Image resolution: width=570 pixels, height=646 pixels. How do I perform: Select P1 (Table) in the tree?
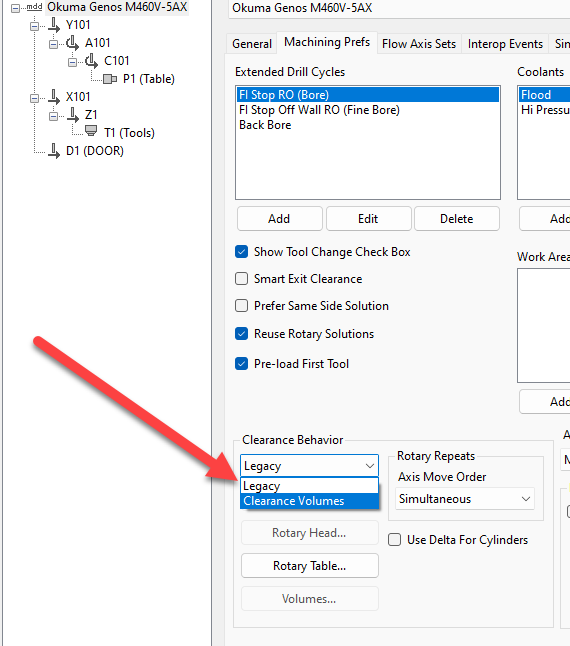pyautogui.click(x=149, y=79)
